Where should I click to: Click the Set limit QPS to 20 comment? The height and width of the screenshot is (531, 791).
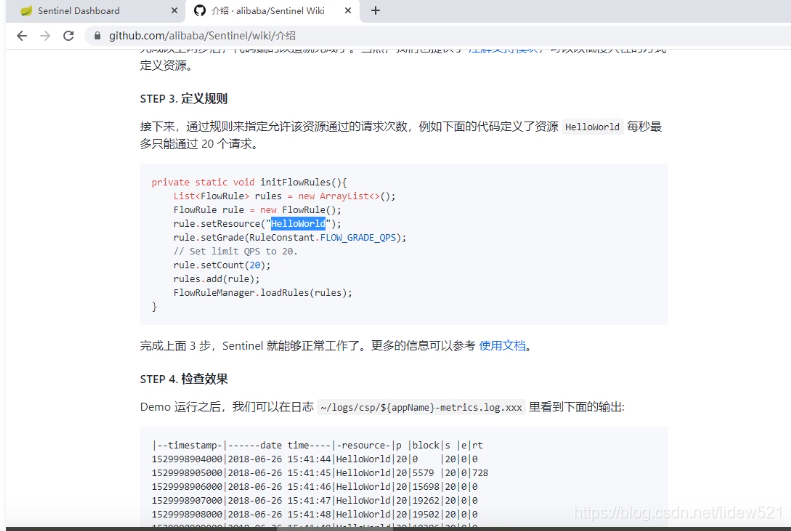[x=236, y=251]
